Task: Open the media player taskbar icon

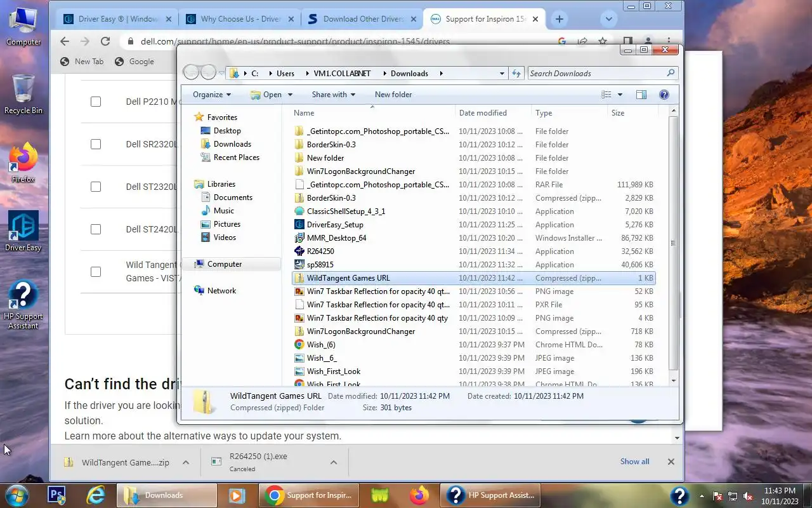Action: coord(237,495)
